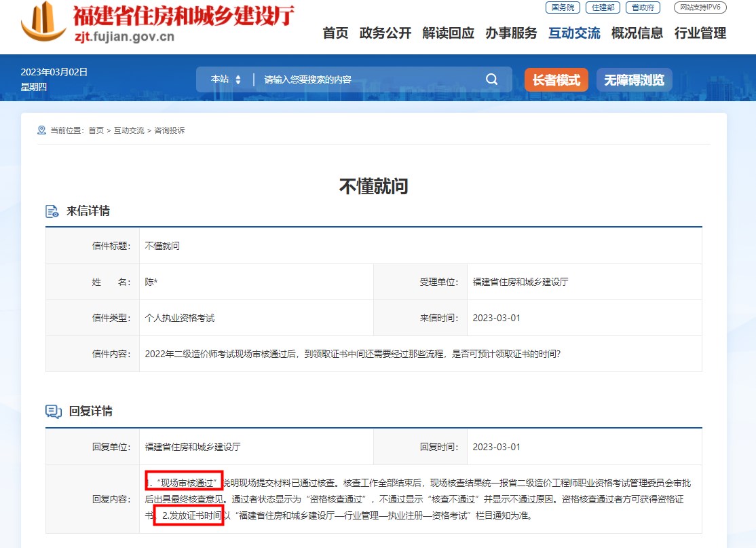
Task: Enable 长者模式 elderly mode
Action: (x=556, y=80)
